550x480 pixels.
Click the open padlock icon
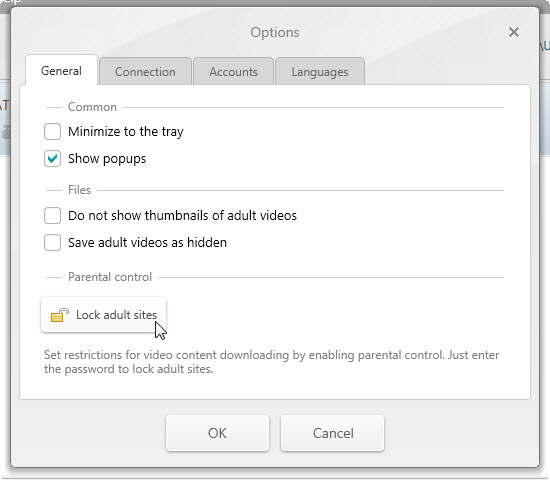coord(59,315)
